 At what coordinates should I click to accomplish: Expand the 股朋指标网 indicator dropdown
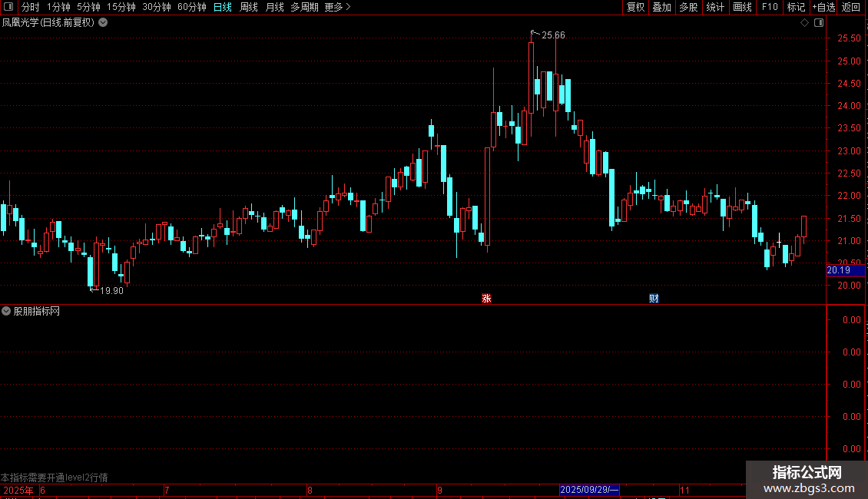tap(6, 311)
